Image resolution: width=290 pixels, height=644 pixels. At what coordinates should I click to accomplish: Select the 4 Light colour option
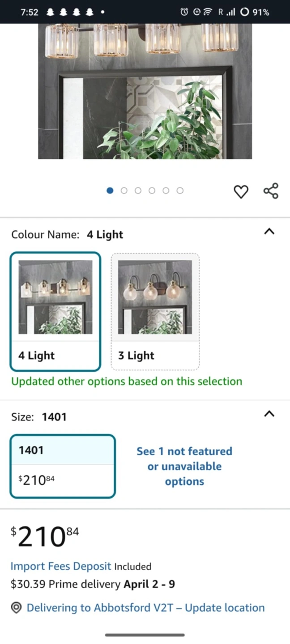[55, 311]
